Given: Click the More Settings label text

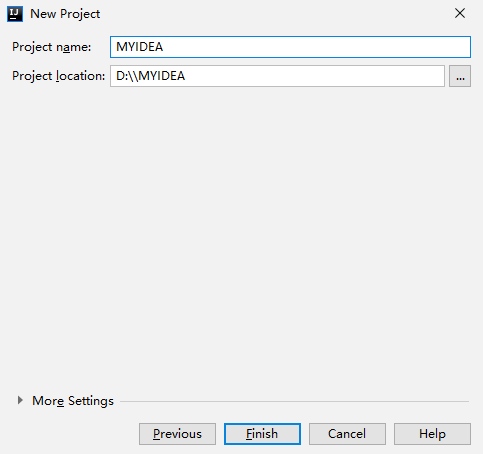Looking at the screenshot, I should 73,401.
